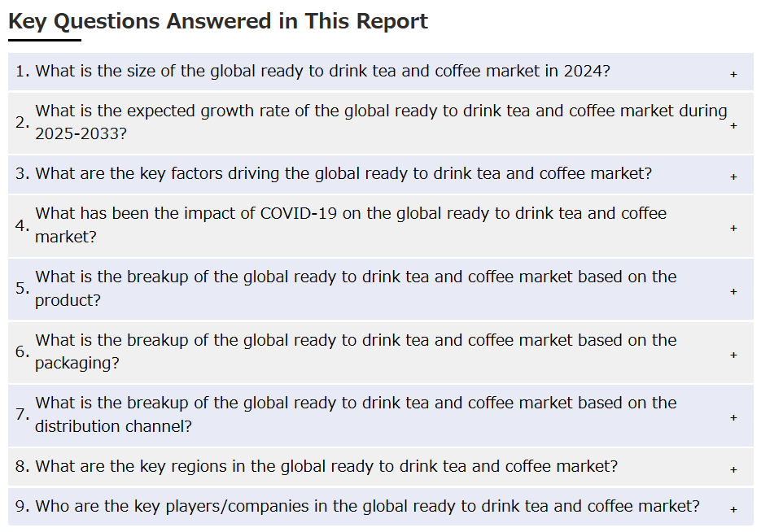Viewport: 761px width, 532px height.
Task: Click plus icon beside expected growth rate question
Action: tap(733, 125)
